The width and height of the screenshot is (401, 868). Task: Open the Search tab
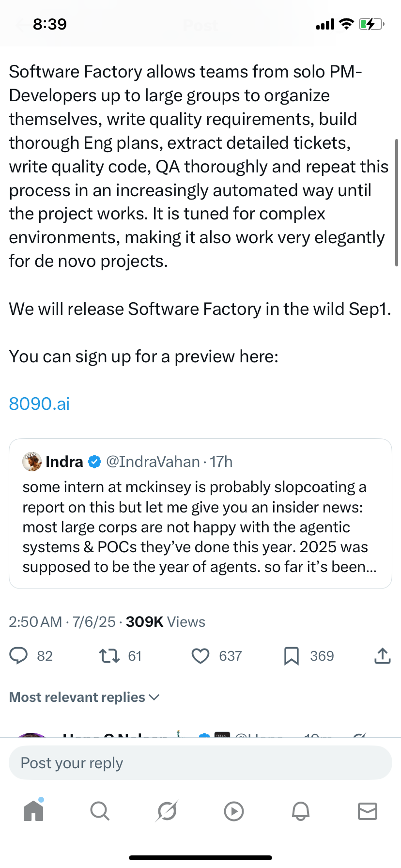(x=100, y=810)
